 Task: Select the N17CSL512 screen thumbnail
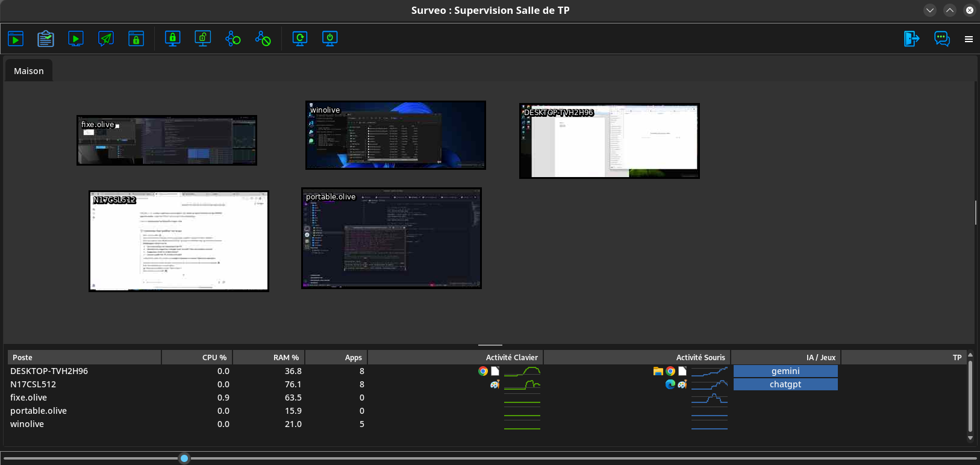pos(179,242)
